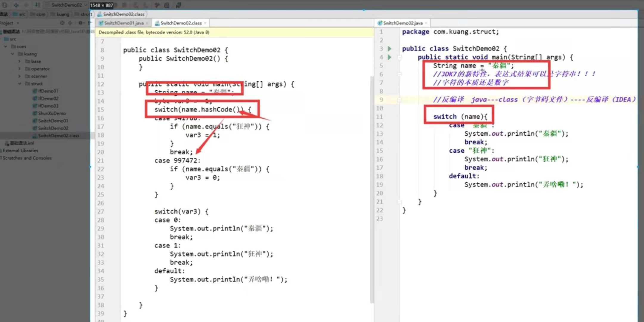Close the SwitchDemo01.java editor tab
Viewport: 644px width, 322px height.
point(147,23)
